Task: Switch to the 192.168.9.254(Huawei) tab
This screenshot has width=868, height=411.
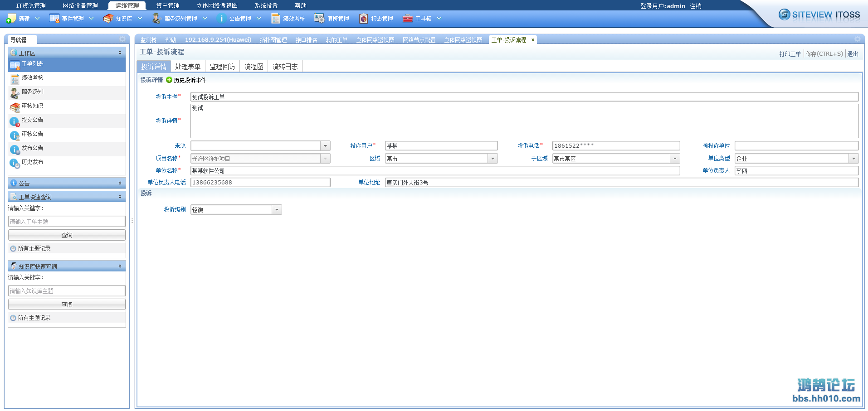Action: [218, 40]
